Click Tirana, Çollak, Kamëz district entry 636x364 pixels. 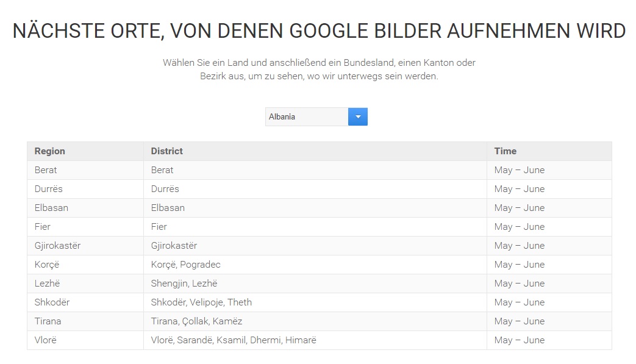click(197, 321)
